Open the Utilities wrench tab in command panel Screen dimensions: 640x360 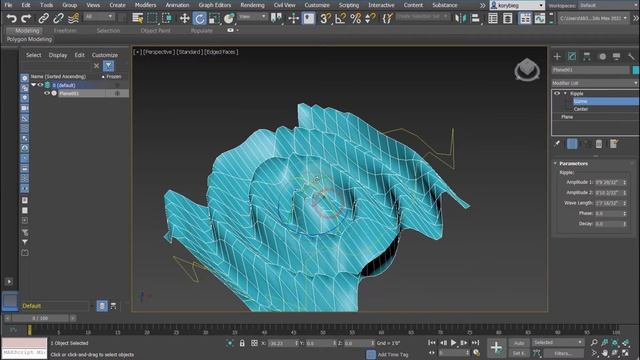632,57
